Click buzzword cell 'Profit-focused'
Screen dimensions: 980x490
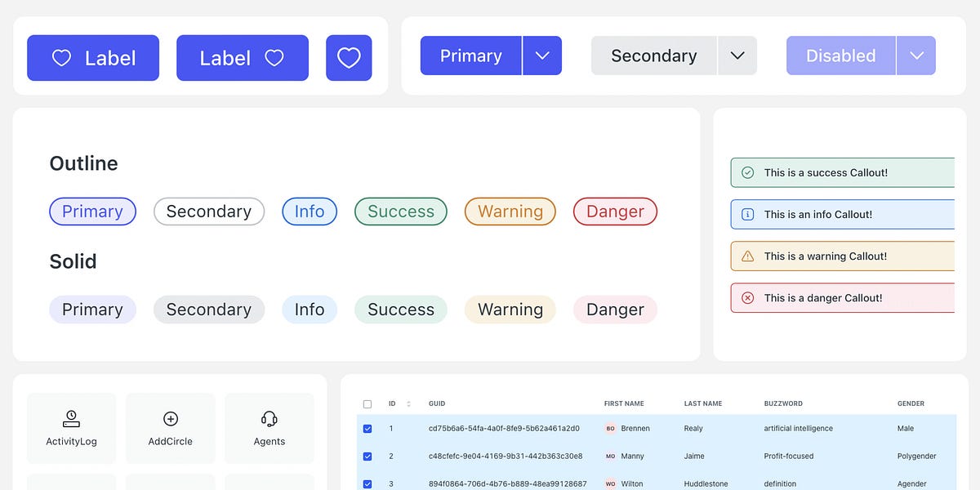789,457
